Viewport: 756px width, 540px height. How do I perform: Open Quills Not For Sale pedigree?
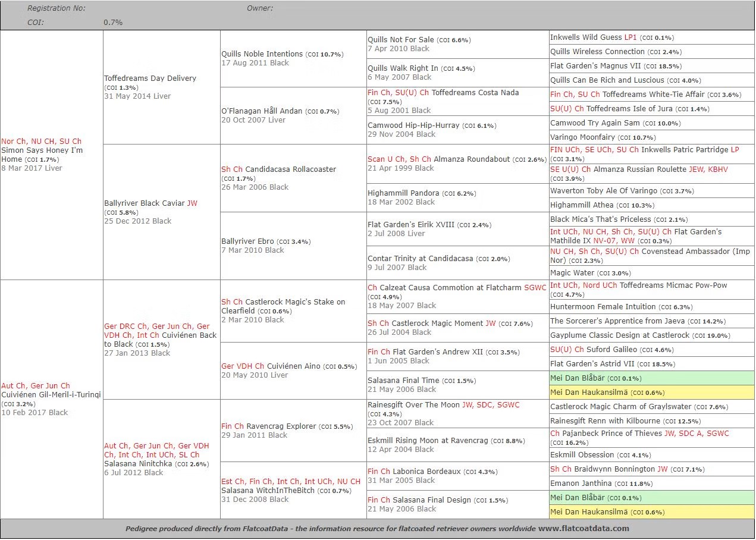[x=401, y=39]
